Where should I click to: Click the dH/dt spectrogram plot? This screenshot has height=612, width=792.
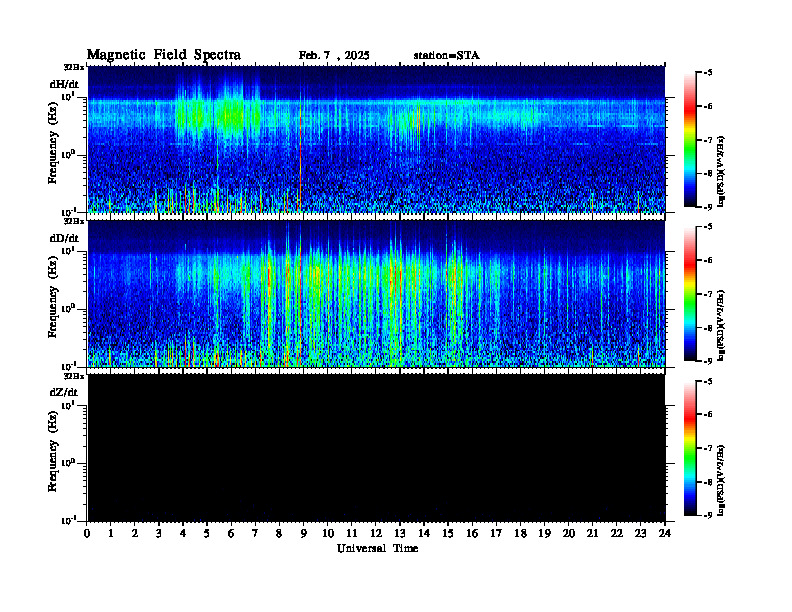coord(376,139)
